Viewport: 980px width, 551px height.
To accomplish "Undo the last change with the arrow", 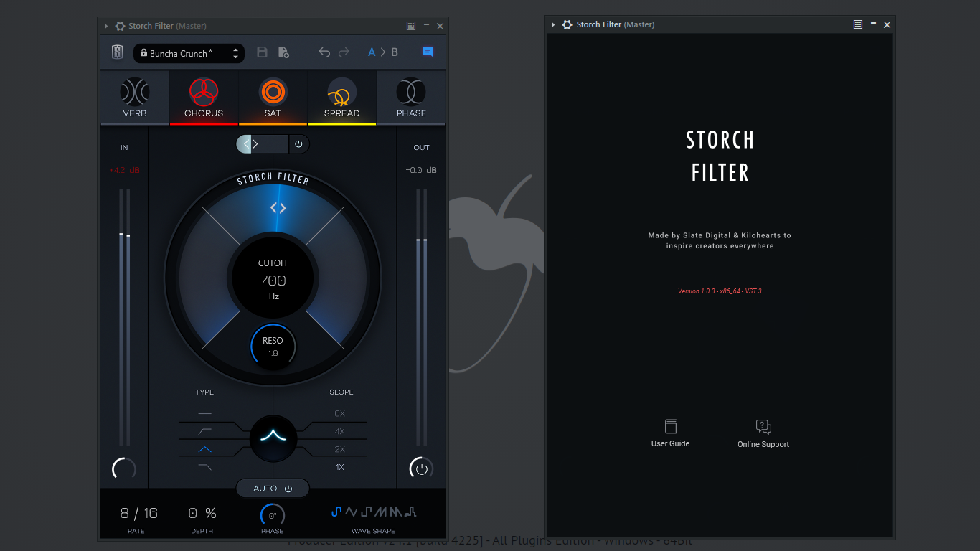I will pyautogui.click(x=324, y=52).
